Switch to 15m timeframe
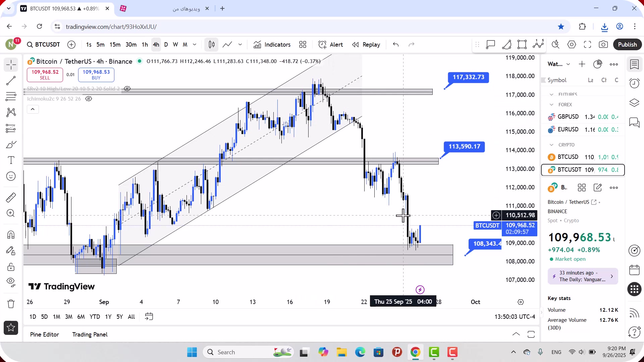This screenshot has width=644, height=362. coord(115,45)
